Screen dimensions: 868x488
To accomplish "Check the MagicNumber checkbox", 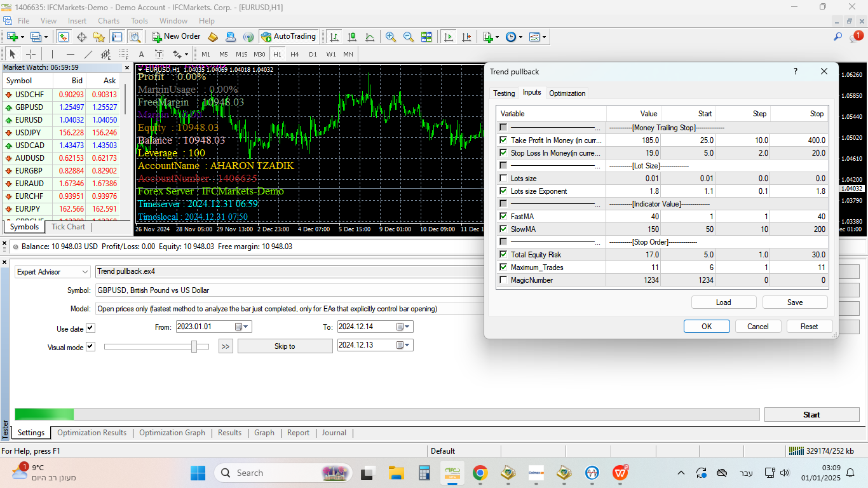I will click(504, 280).
